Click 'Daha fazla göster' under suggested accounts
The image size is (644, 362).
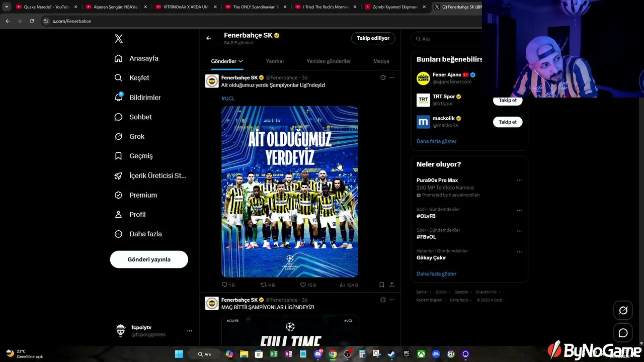click(436, 141)
